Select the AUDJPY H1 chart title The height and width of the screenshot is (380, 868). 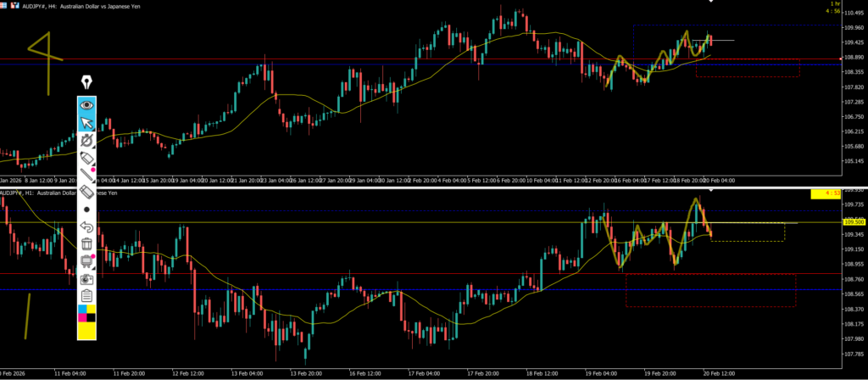click(59, 193)
